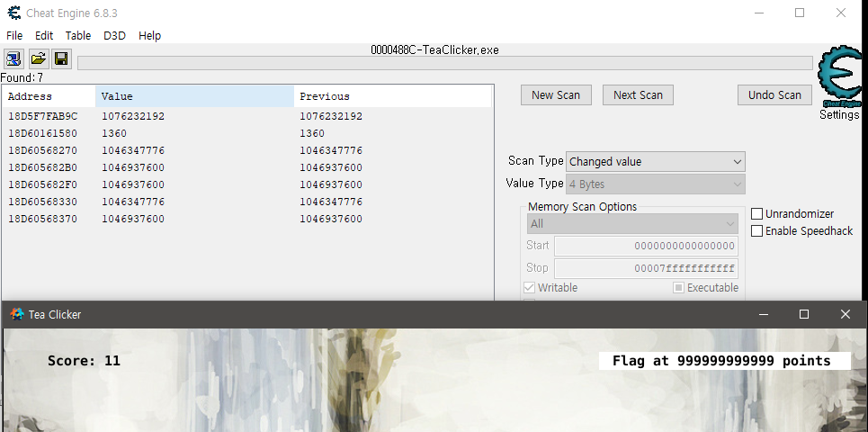Click the Stop address input field
The height and width of the screenshot is (432, 868).
tap(646, 268)
